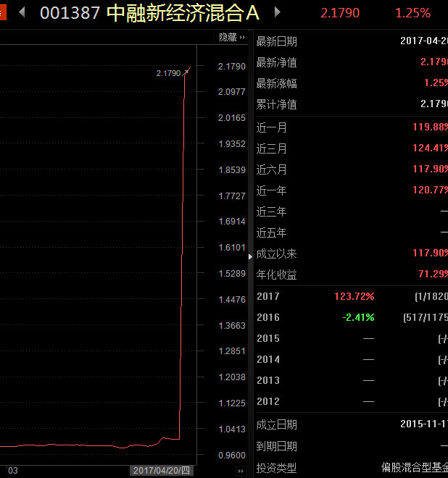Image resolution: width=448 pixels, height=478 pixels.
Task: Click the 到期日期 row label
Action: (x=276, y=446)
